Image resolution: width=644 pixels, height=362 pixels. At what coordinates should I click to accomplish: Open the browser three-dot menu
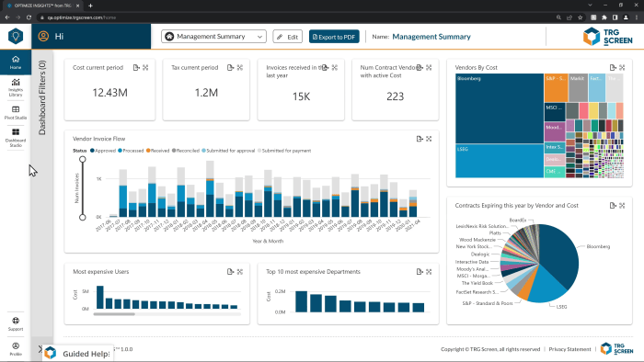point(637,17)
